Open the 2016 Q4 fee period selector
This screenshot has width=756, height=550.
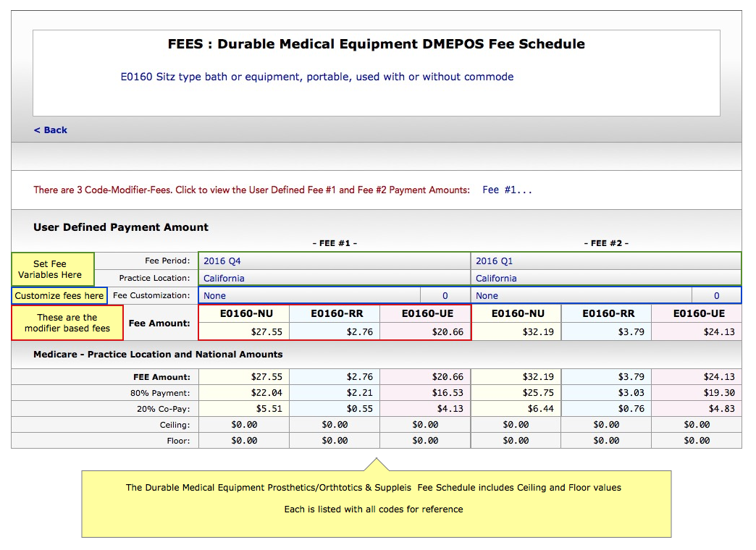[222, 261]
